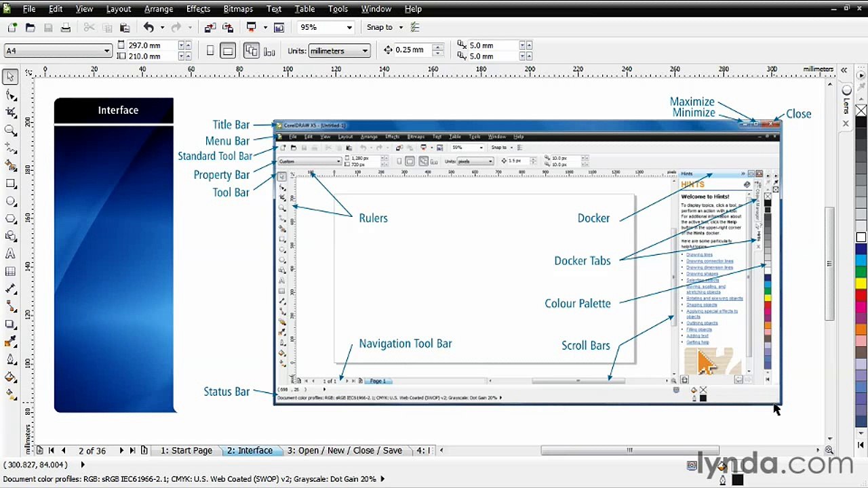Select the Interactive Fill tool
This screenshot has height=488, width=868.
[x=11, y=395]
